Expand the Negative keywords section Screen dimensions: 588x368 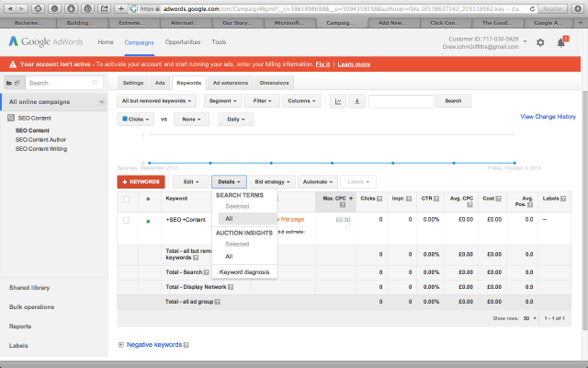pyautogui.click(x=121, y=345)
